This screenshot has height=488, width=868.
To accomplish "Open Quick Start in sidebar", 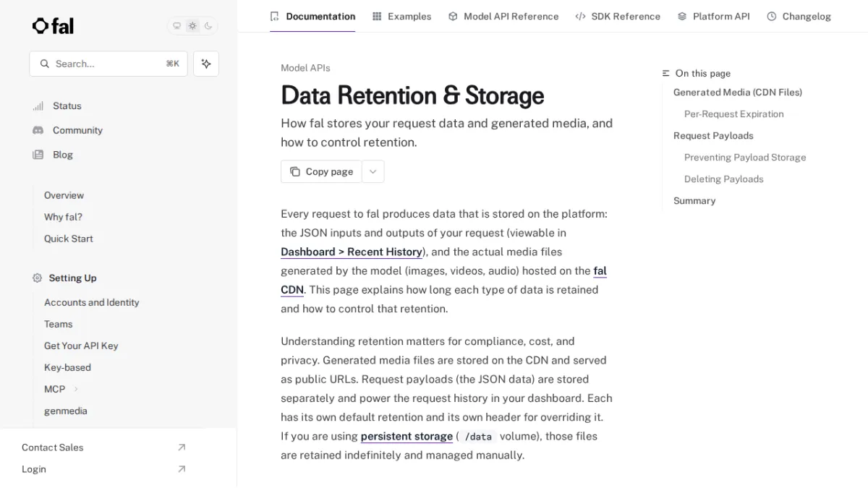I will (x=69, y=239).
